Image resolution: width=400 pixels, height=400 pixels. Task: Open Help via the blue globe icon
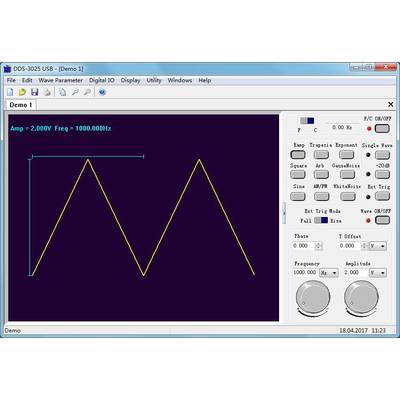pos(102,92)
